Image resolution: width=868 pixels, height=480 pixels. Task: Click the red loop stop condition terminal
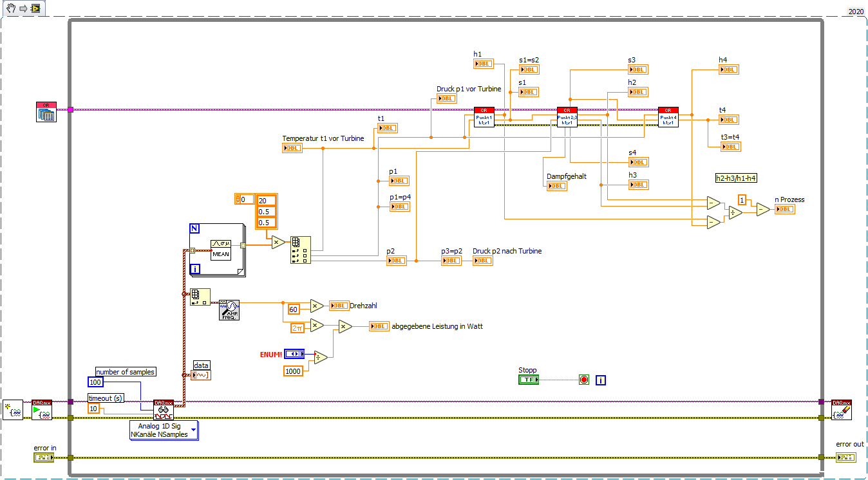click(584, 380)
